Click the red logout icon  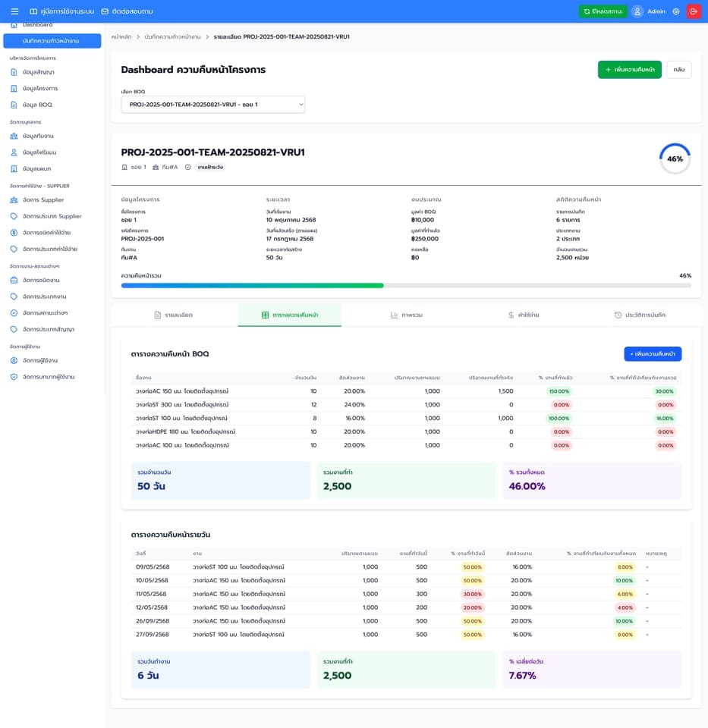pyautogui.click(x=694, y=11)
